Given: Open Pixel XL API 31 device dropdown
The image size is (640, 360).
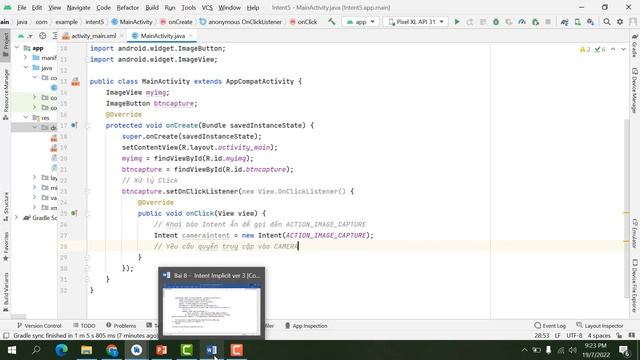Looking at the screenshot, I should click(x=416, y=22).
